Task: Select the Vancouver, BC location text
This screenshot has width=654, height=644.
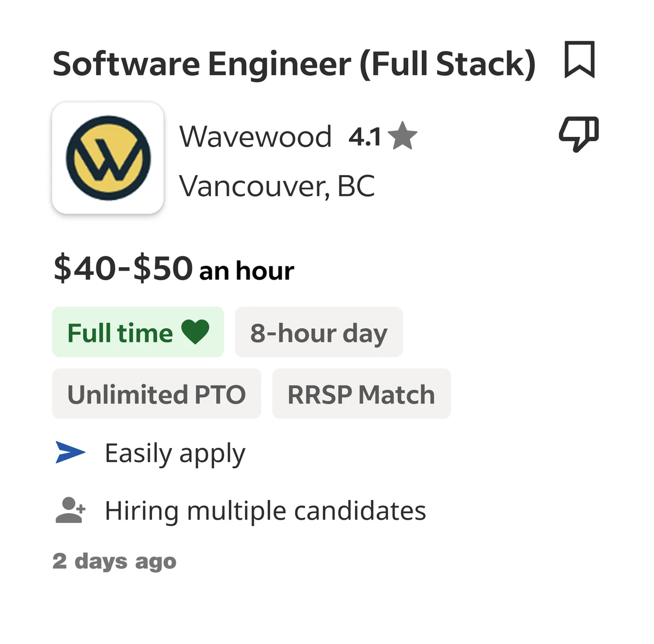Action: pos(277,186)
